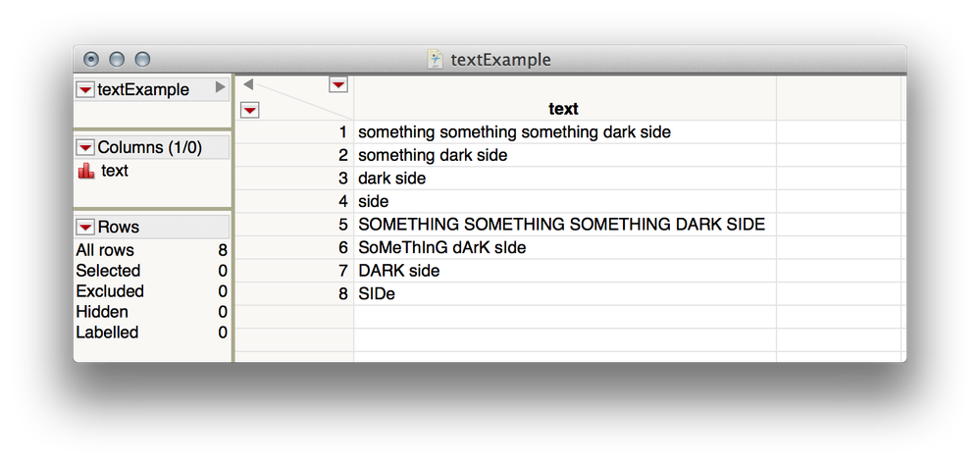Click the Excluded rows count entry
Image resolution: width=980 pixels, height=464 pixels.
pos(152,291)
